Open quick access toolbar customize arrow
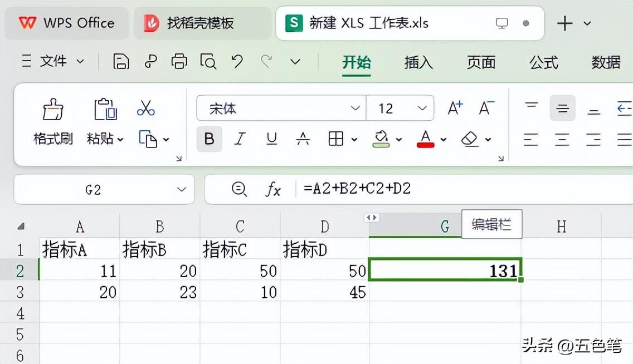Viewport: 633px width, 364px height. 295,62
